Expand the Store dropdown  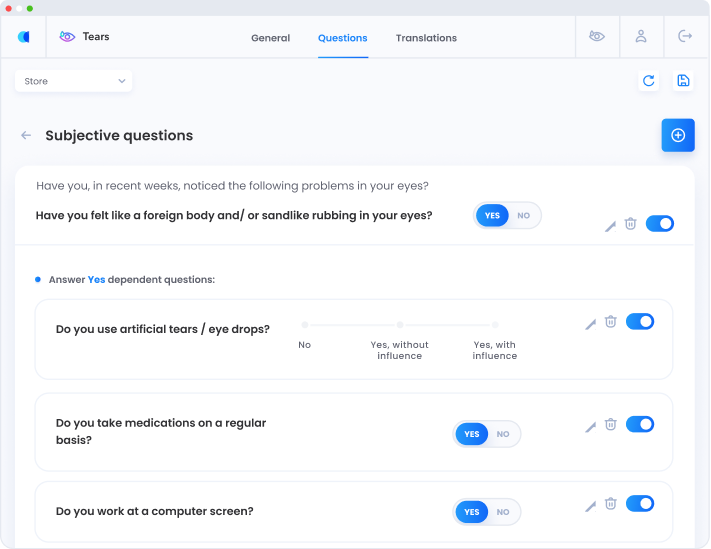click(75, 81)
